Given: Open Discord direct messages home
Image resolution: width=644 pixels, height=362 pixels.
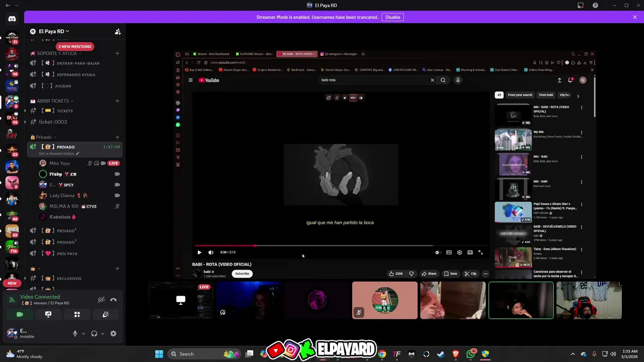Looking at the screenshot, I should coord(12,19).
